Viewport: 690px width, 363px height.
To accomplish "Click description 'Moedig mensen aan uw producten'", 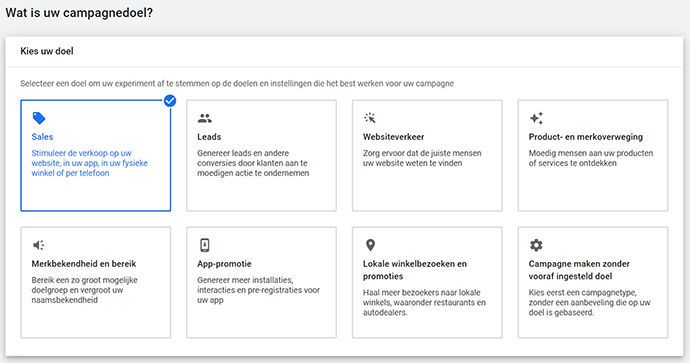I will [591, 158].
